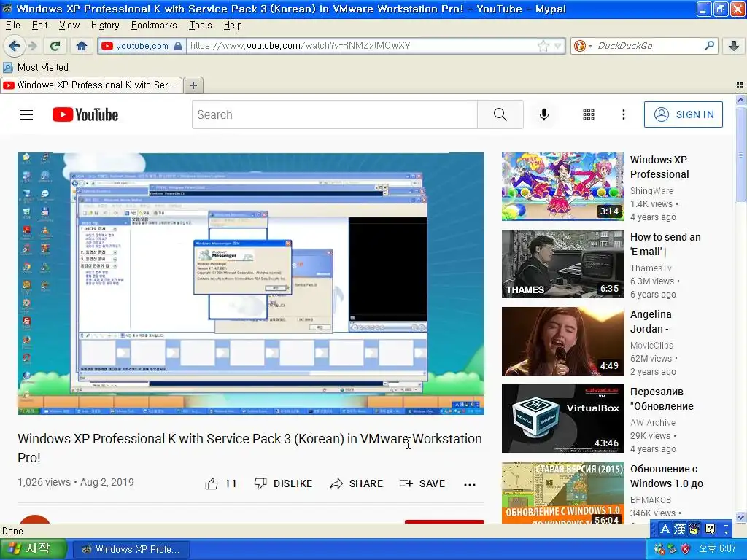Viewport: 747px width, 560px height.
Task: Open the VirtualBox video thumbnail
Action: (x=562, y=418)
